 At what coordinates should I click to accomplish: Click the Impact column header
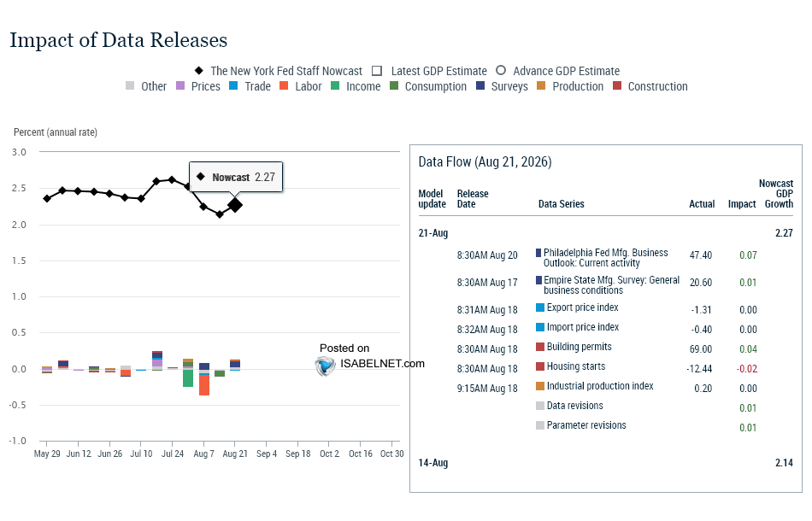point(742,204)
